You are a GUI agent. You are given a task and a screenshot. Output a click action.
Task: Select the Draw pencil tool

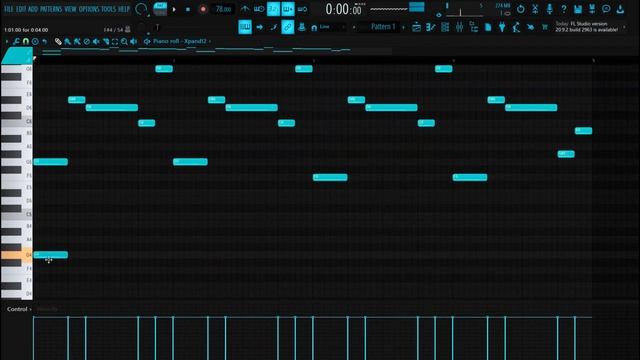(x=58, y=41)
